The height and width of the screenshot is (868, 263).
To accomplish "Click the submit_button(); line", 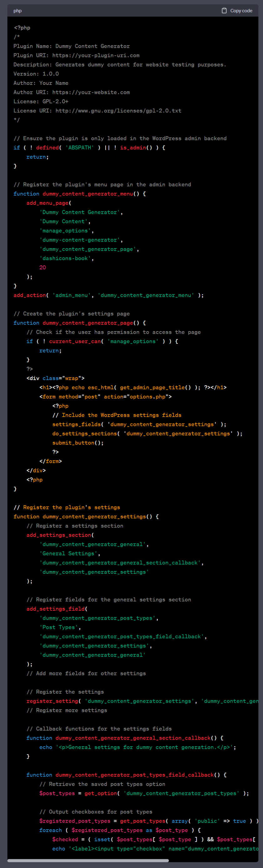I will pyautogui.click(x=78, y=443).
